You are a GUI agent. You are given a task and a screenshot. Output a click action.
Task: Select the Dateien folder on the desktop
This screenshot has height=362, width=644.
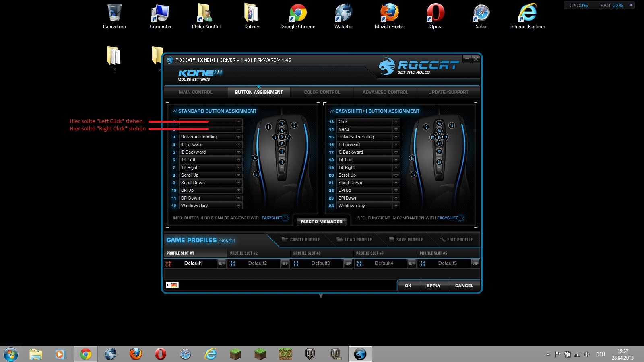(x=252, y=16)
